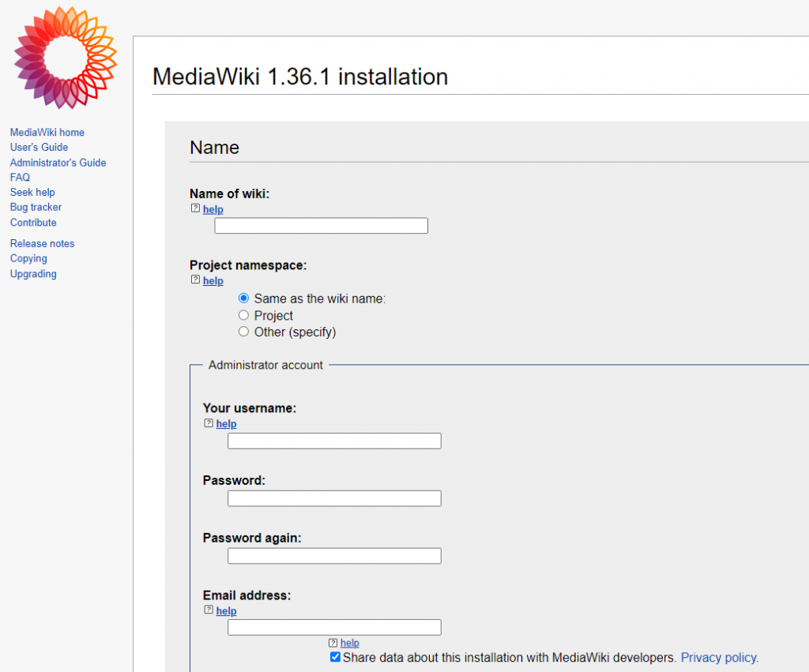Click the Email address input box
Screen dimensions: 809x672
tap(333, 626)
